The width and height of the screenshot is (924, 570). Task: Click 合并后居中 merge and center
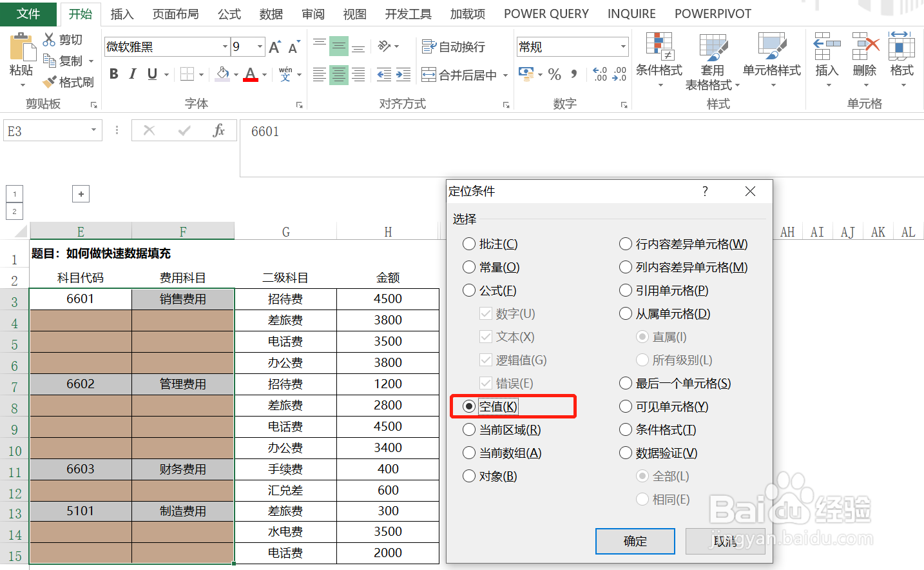459,75
